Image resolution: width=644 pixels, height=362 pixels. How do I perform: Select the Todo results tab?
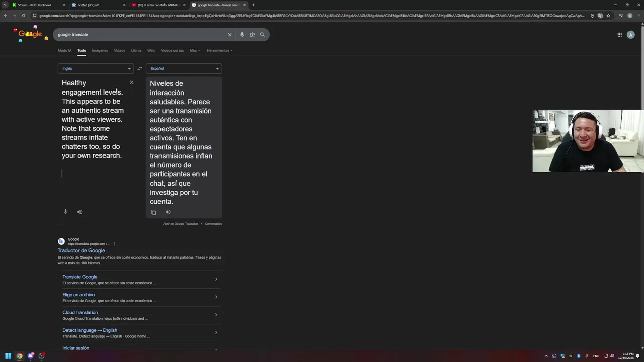point(82,51)
